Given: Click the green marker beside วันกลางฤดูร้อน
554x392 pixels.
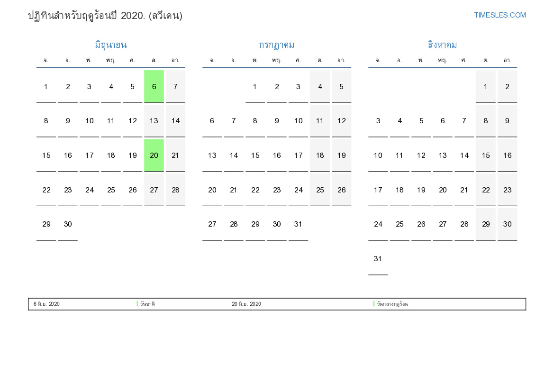Looking at the screenshot, I should tap(373, 304).
